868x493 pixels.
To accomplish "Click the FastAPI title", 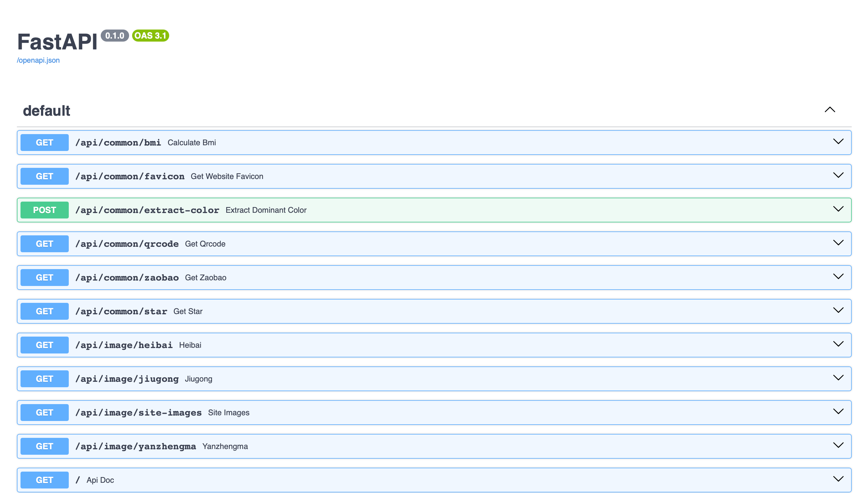I will point(57,42).
